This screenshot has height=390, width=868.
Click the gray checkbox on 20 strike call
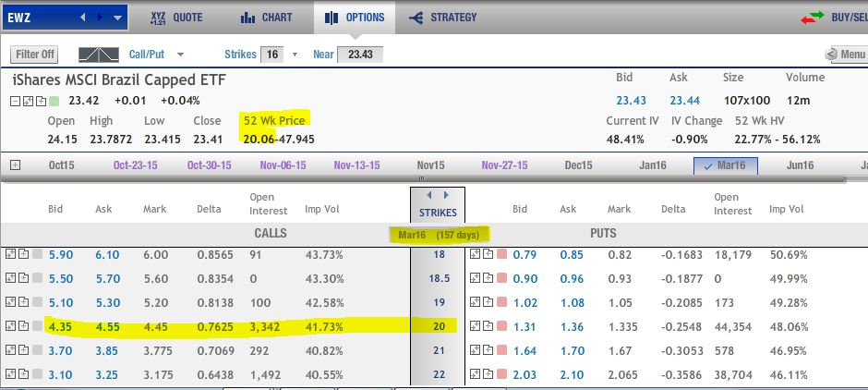click(38, 326)
